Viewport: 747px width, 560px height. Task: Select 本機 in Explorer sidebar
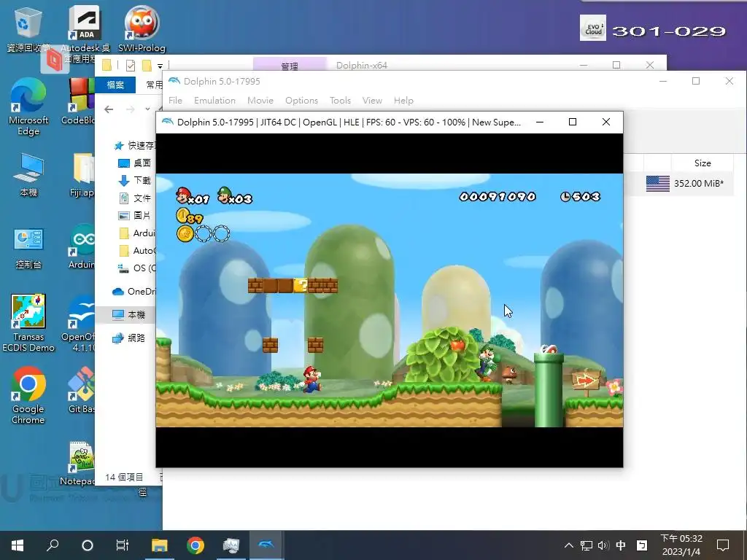tap(128, 315)
